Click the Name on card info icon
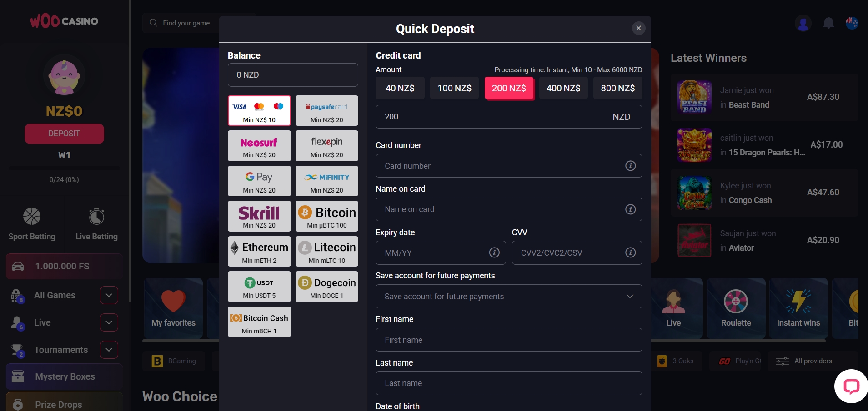 pyautogui.click(x=630, y=209)
